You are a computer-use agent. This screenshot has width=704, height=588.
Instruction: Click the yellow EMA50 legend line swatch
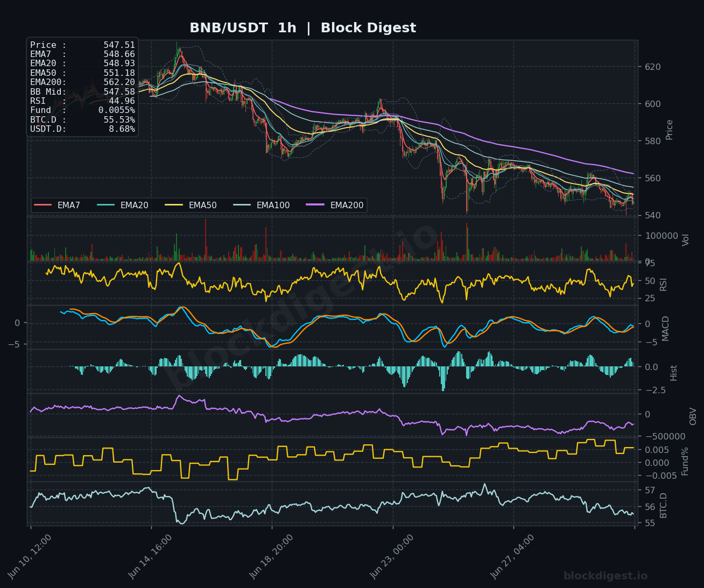(x=174, y=205)
